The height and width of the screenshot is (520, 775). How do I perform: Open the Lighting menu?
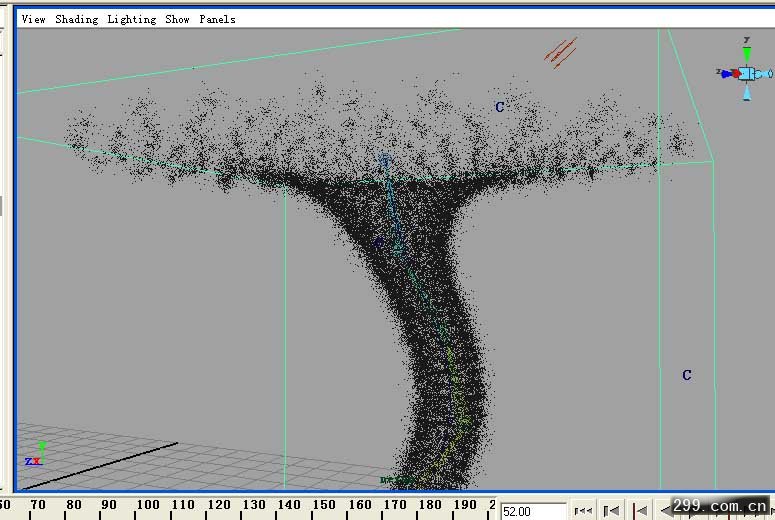(x=131, y=19)
